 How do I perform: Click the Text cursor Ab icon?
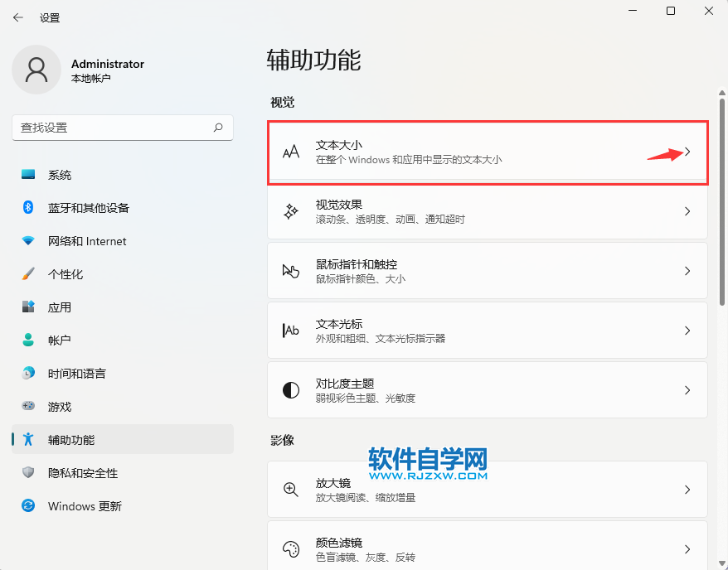tap(291, 331)
